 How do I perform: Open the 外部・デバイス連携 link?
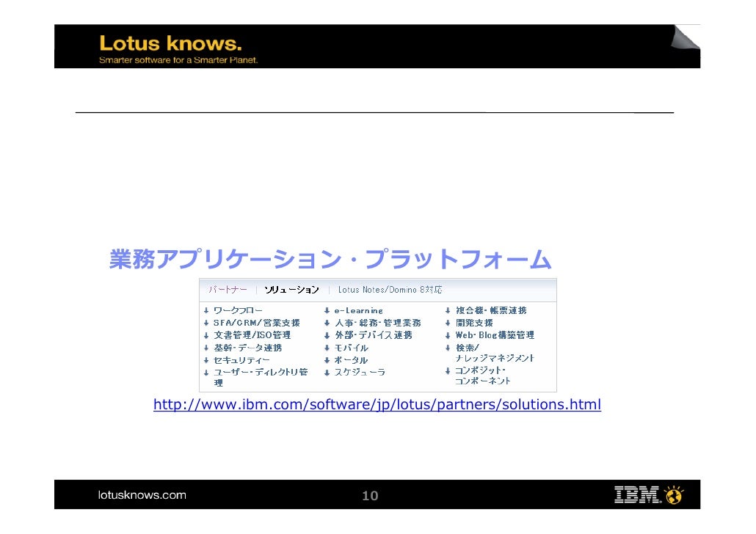pos(374,335)
